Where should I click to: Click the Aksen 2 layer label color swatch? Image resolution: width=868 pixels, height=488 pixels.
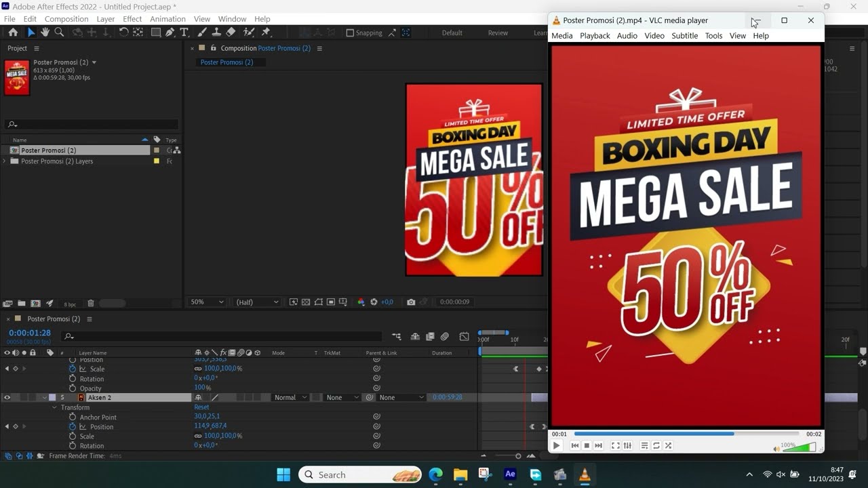click(52, 398)
